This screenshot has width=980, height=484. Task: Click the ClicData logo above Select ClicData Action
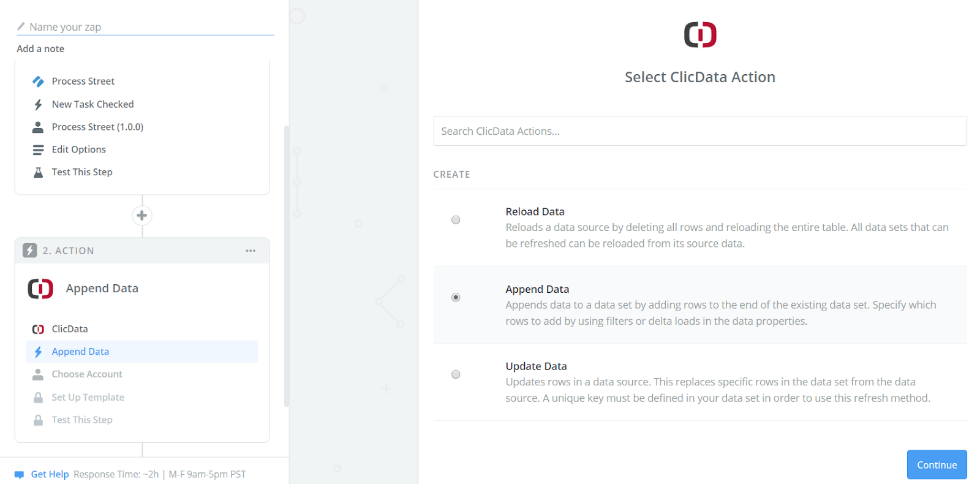(x=700, y=35)
